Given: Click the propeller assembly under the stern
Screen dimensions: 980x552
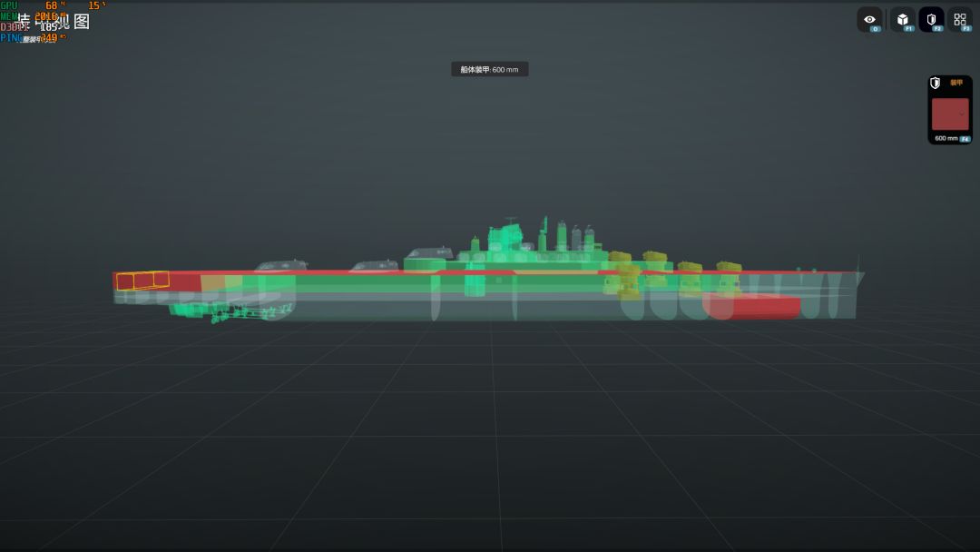Looking at the screenshot, I should point(231,310).
